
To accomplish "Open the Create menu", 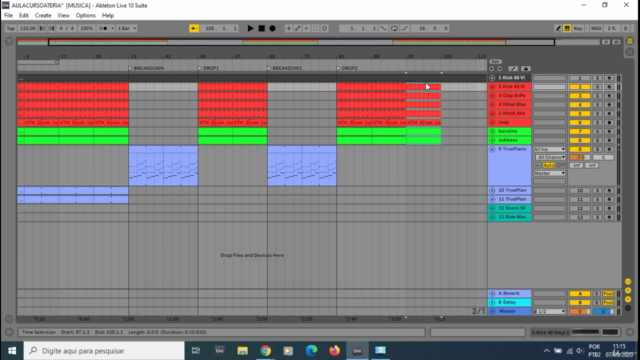I will point(43,16).
